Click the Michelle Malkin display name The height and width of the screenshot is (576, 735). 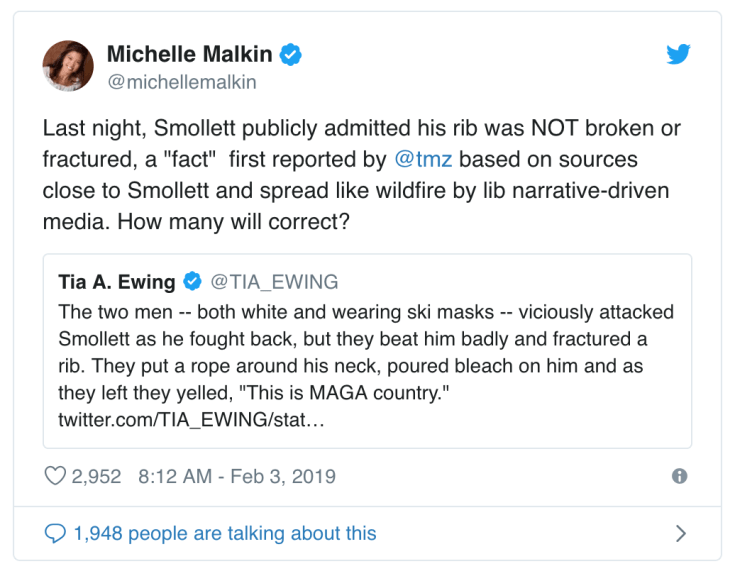pos(189,54)
